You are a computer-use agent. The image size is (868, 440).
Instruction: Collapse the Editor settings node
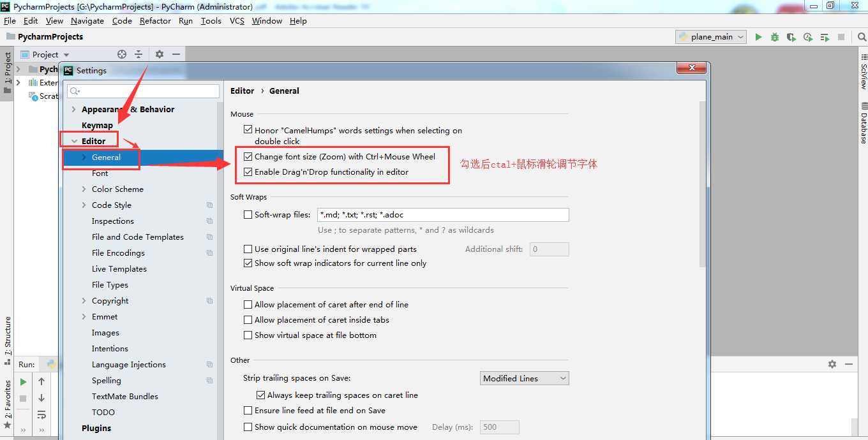(x=74, y=142)
